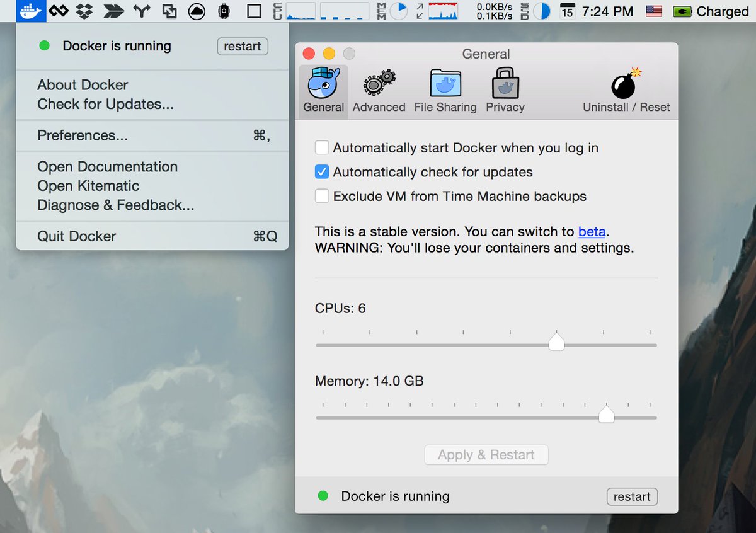Click the Memory slider handle

point(606,414)
